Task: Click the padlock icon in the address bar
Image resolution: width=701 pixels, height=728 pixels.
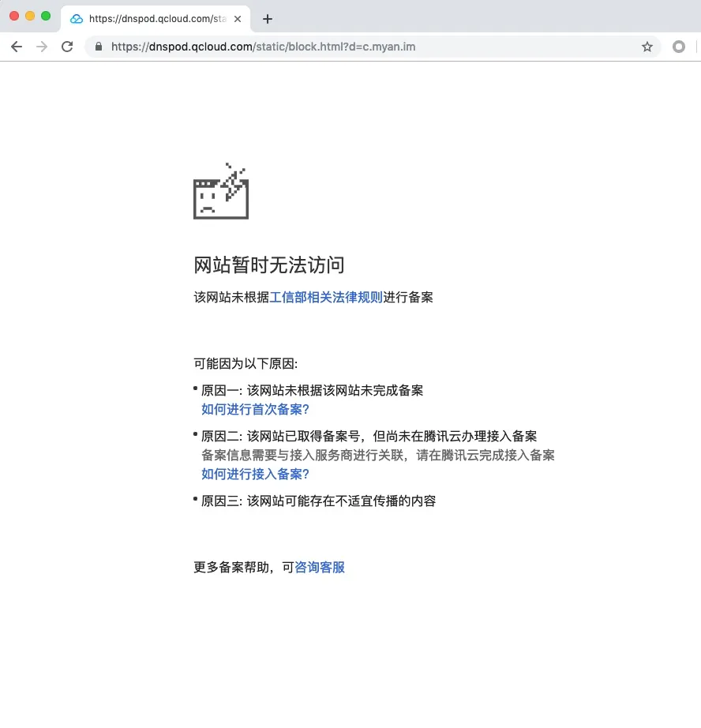Action: 98,47
